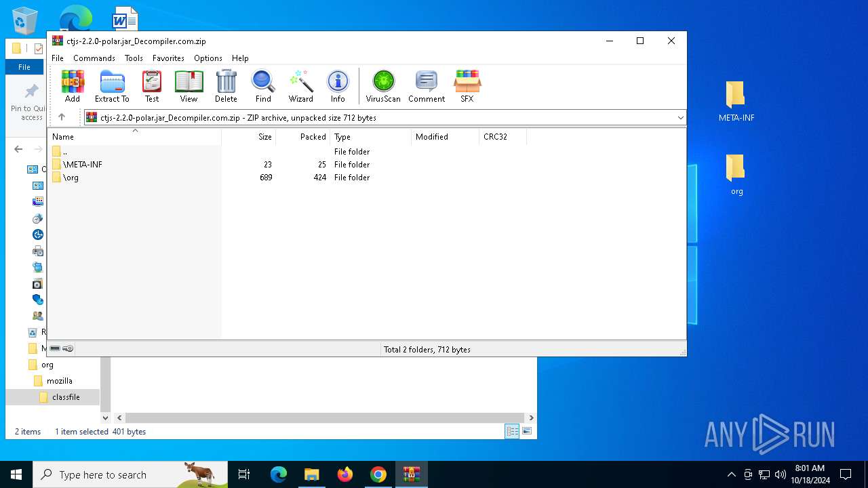868x488 pixels.
Task: Show hidden system tray icons
Action: pos(731,474)
